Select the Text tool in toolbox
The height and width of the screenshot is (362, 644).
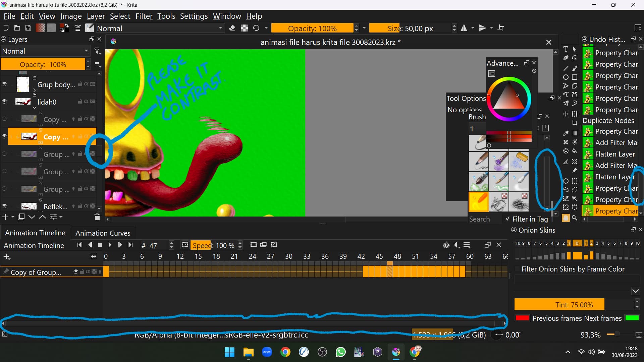coord(566,49)
